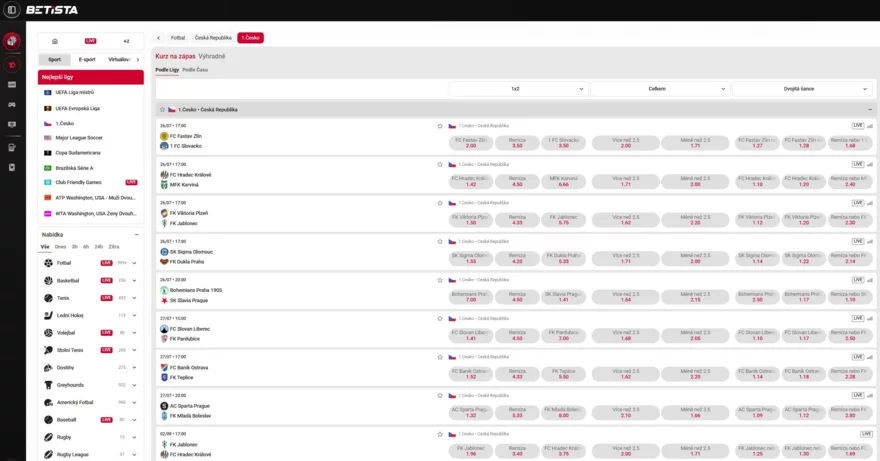
Task: Toggle favorite star for Viktoria Plzeň match
Action: pyautogui.click(x=440, y=203)
